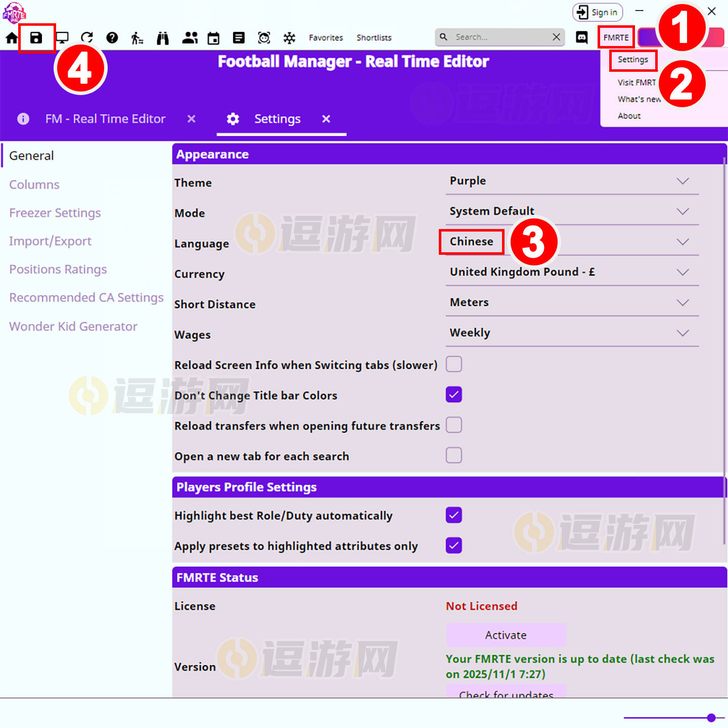Open the FMRTE menu
The image size is (728, 728).
coord(616,37)
